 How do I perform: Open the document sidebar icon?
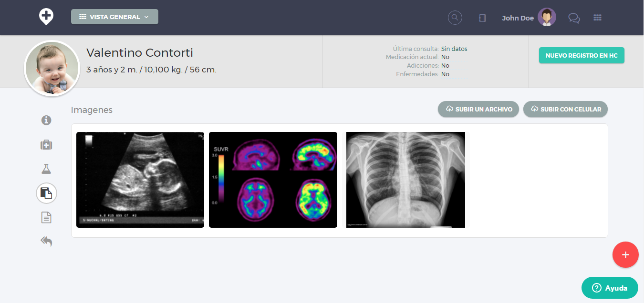click(46, 218)
